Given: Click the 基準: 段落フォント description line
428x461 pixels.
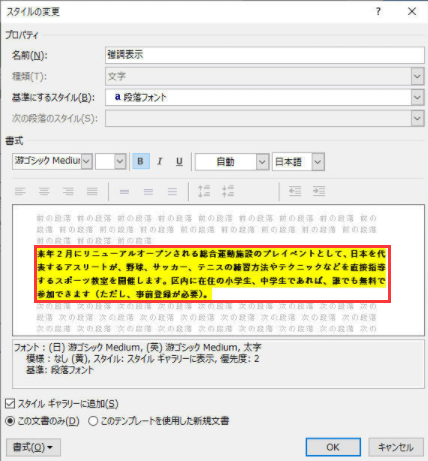Looking at the screenshot, I should click(x=60, y=370).
